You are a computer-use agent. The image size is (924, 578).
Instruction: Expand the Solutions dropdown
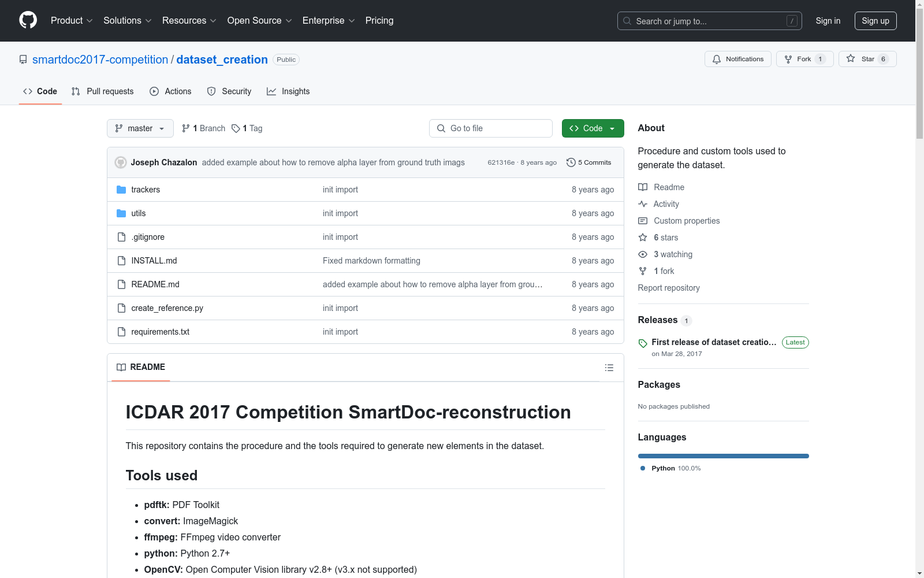click(x=127, y=20)
